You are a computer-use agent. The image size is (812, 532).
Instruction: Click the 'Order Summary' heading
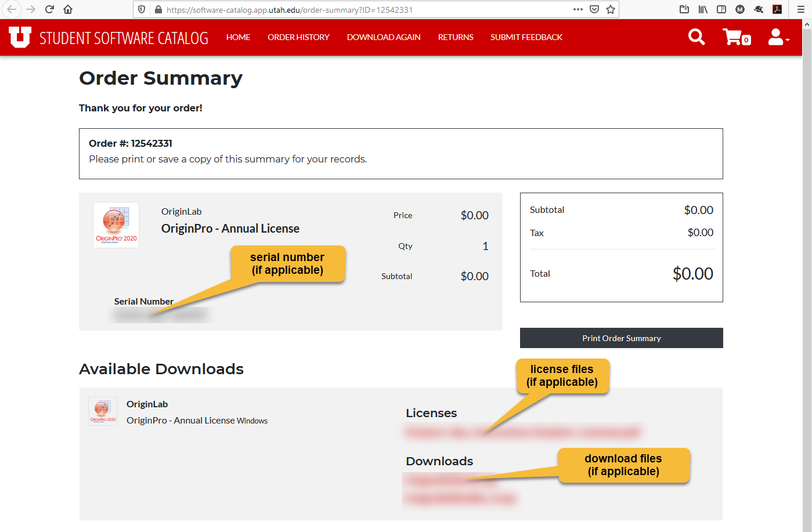pos(161,78)
